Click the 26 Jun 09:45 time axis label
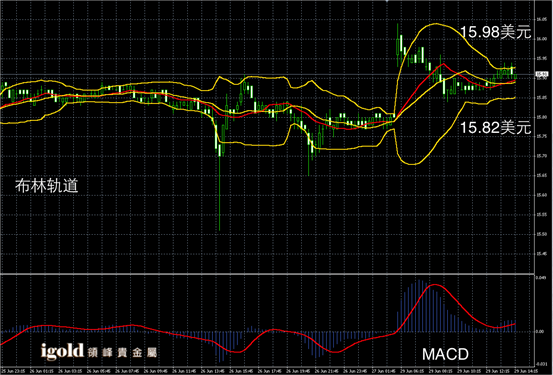 point(157,371)
